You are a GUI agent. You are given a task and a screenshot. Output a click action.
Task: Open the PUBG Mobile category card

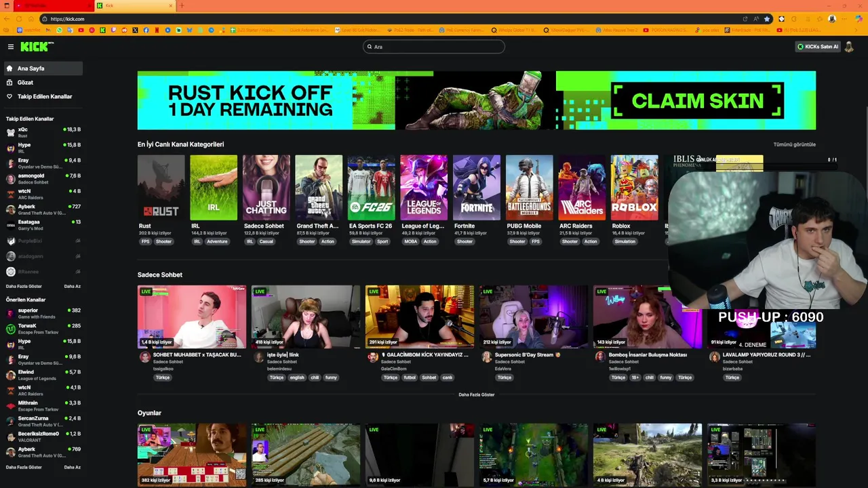[x=529, y=188]
